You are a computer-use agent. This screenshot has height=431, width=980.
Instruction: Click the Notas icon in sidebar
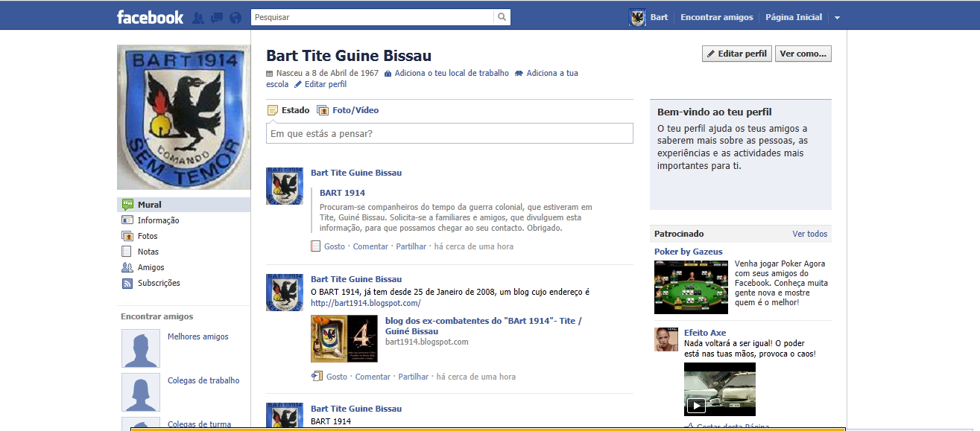pos(127,252)
